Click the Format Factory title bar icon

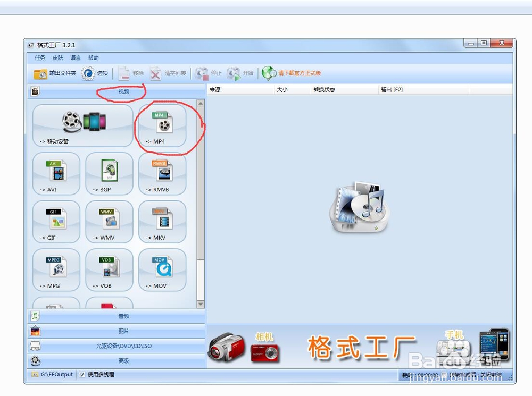31,45
